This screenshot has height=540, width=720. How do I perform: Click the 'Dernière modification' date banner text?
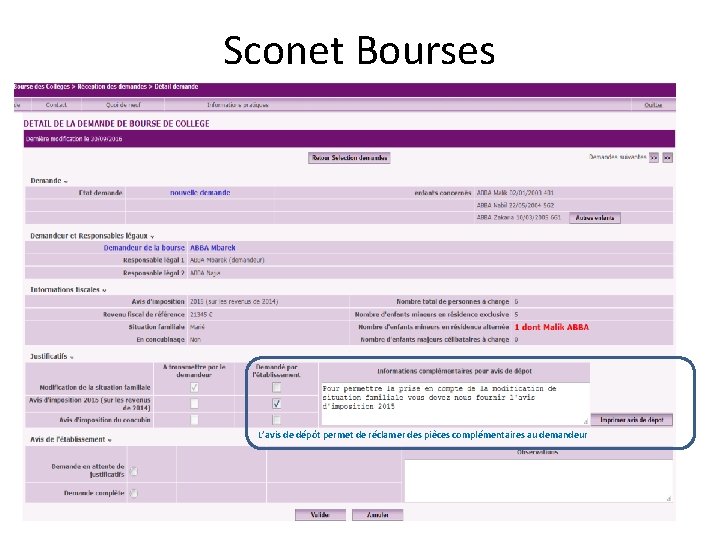coord(74,139)
